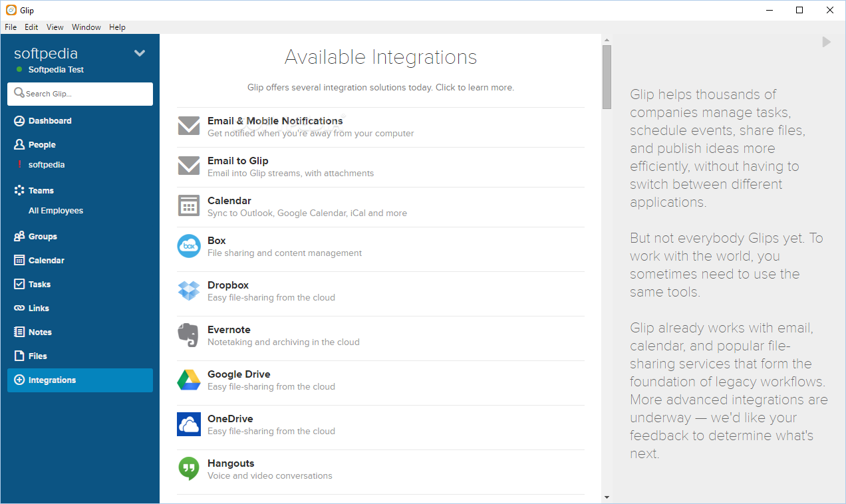This screenshot has height=504, width=846.
Task: Click the Calendar icon in sidebar
Action: (19, 260)
